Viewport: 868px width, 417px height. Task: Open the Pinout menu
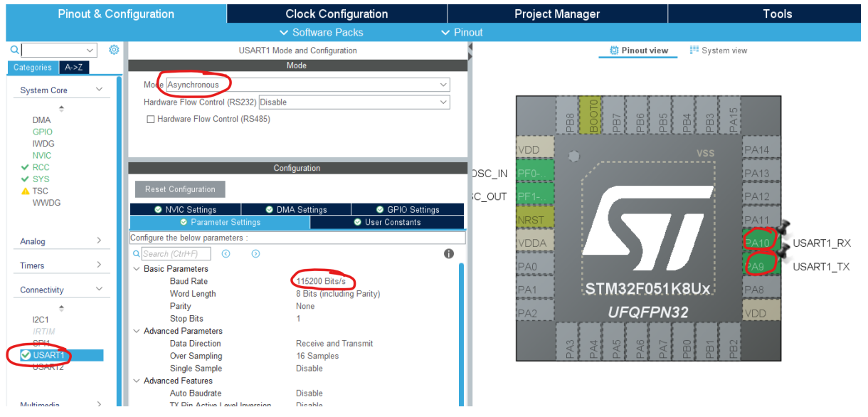click(462, 32)
